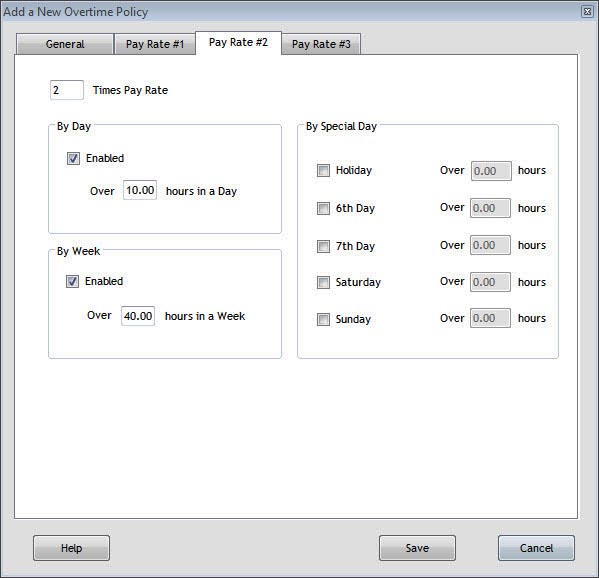Enable the Holiday special day checkbox
Viewport: 599px width, 578px height.
[x=324, y=170]
